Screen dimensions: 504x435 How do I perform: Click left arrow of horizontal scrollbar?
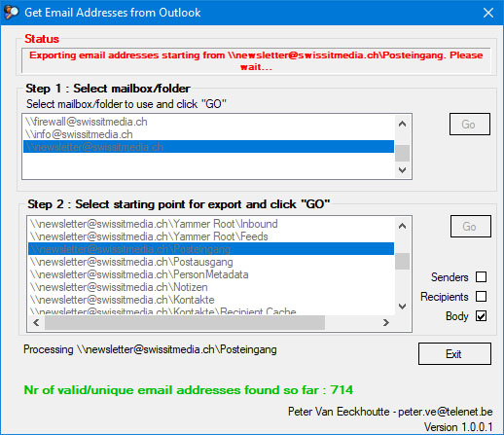(x=36, y=323)
